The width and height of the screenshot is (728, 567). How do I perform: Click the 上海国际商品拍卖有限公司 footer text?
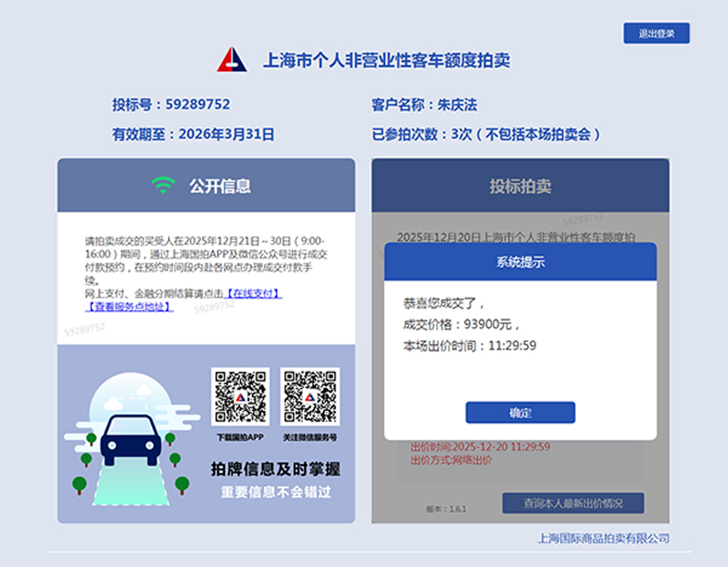(602, 539)
